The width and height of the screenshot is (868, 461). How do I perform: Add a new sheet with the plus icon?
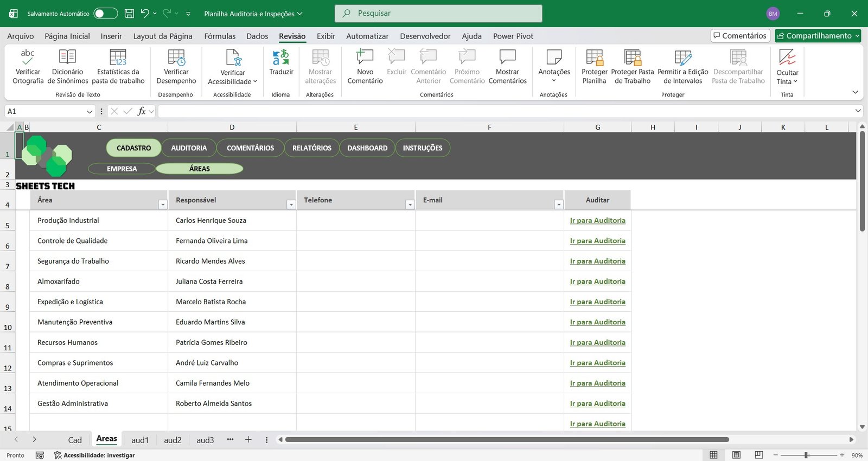[248, 440]
